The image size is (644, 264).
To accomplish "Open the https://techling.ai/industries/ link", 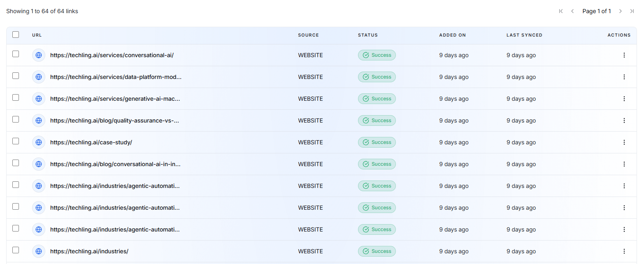I will 89,251.
